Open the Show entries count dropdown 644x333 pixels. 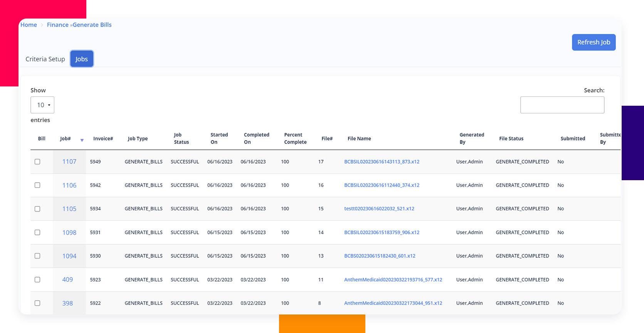tap(42, 105)
